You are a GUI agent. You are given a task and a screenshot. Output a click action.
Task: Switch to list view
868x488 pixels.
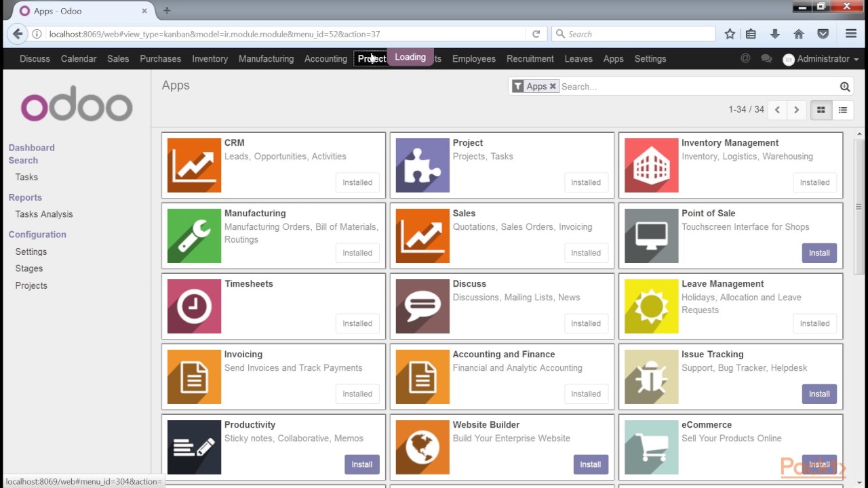tap(842, 110)
